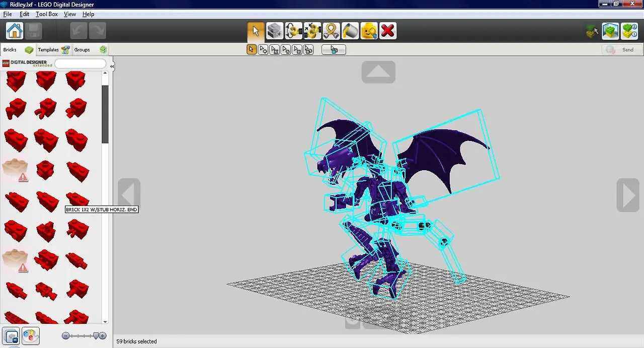
Task: Click the plus end of size slider
Action: coord(103,335)
